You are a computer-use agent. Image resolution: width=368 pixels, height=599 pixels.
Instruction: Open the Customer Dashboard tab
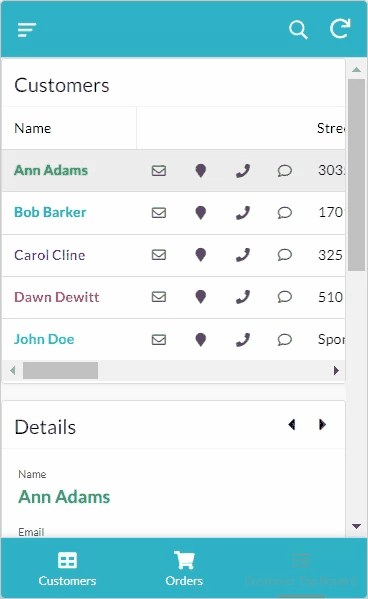click(x=301, y=568)
